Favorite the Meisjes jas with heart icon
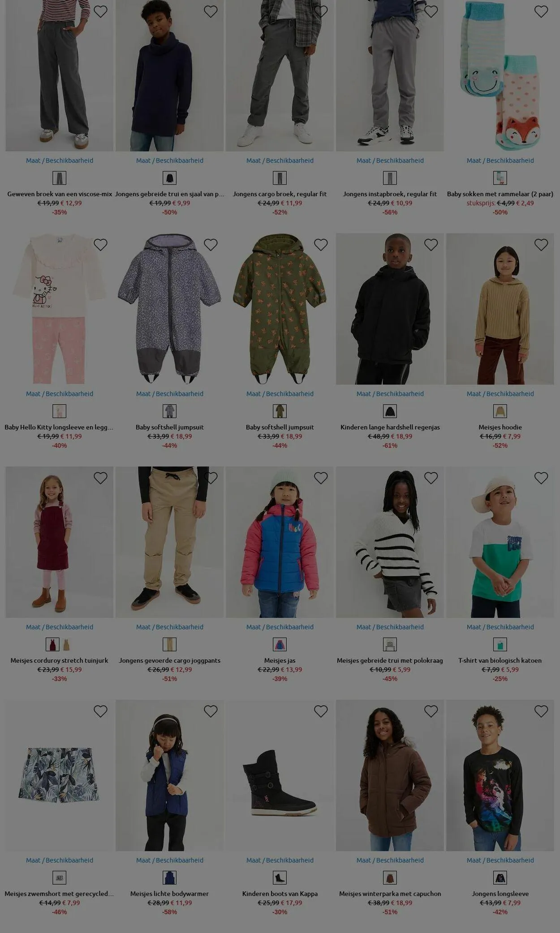This screenshot has width=560, height=933. [320, 478]
